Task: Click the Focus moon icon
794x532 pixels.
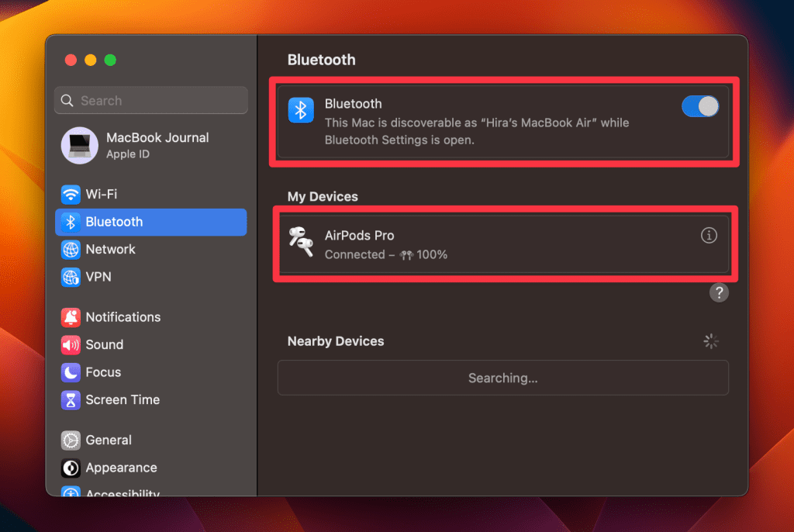Action: tap(71, 372)
